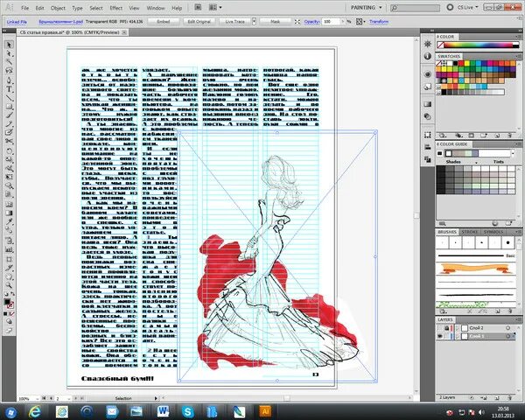Select the Rectangle tool
Image resolution: width=525 pixels, height=420 pixels.
coord(9,107)
